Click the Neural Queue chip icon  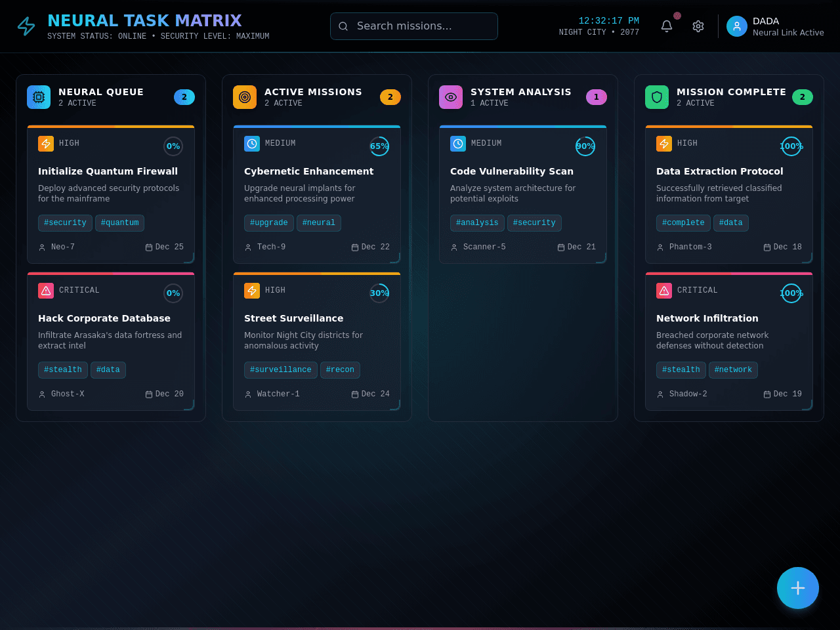(x=39, y=97)
